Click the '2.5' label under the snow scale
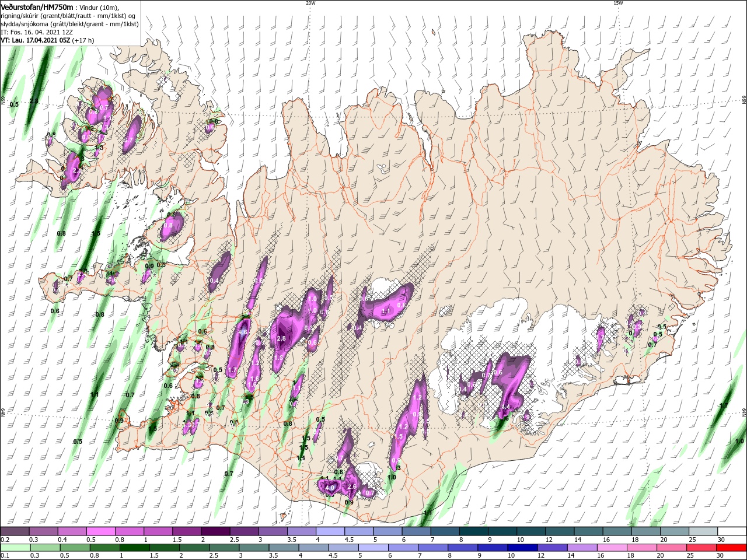The width and height of the screenshot is (747, 560). click(x=234, y=540)
